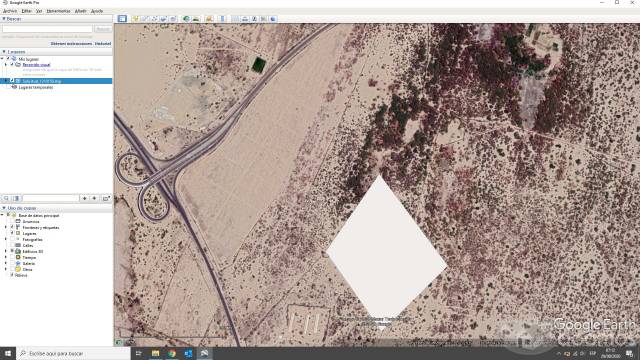This screenshot has height=360, width=640.
Task: Expand the Edificios 3D layer tree
Action: (x=6, y=251)
